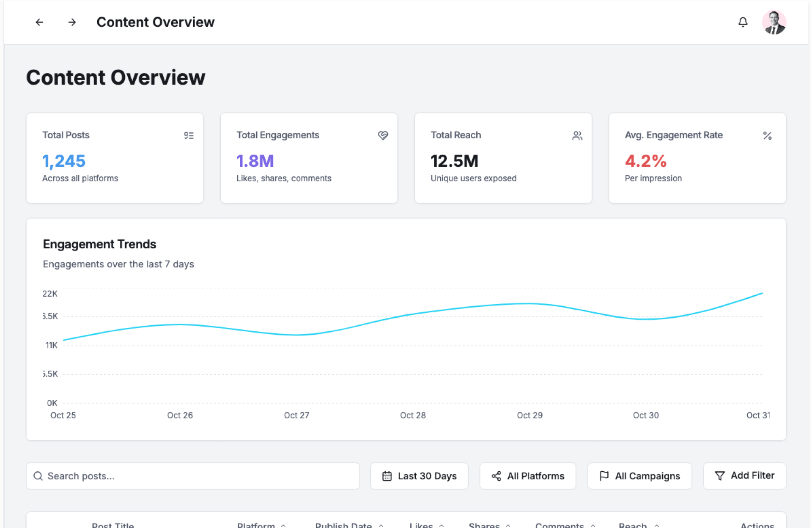Open the user profile avatar

(774, 22)
